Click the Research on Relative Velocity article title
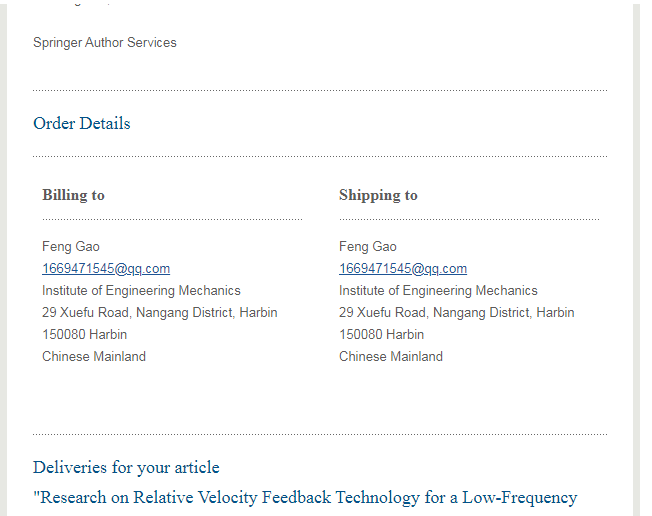The image size is (652, 516). pos(305,498)
